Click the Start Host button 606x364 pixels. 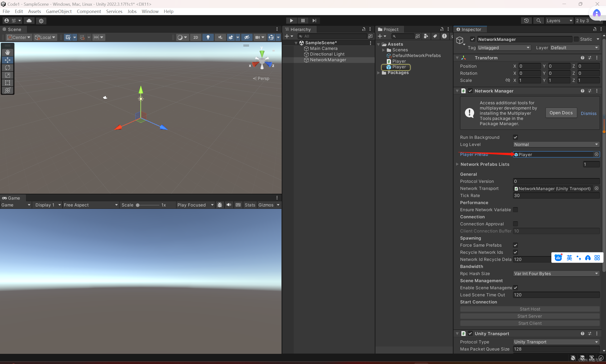530,309
